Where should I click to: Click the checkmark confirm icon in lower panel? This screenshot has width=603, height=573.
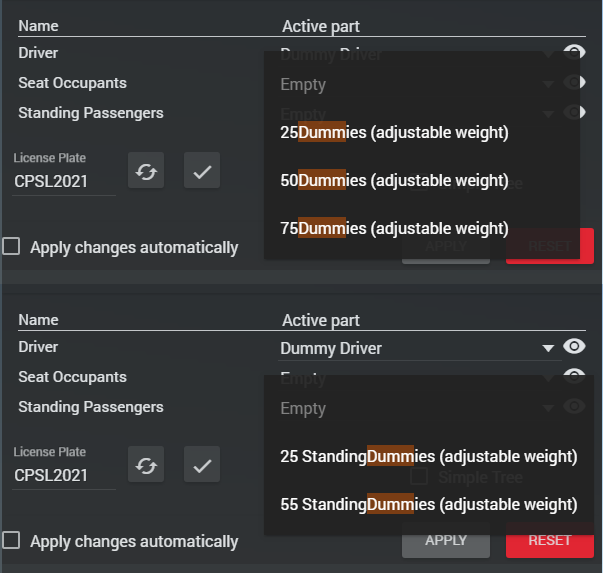202,465
